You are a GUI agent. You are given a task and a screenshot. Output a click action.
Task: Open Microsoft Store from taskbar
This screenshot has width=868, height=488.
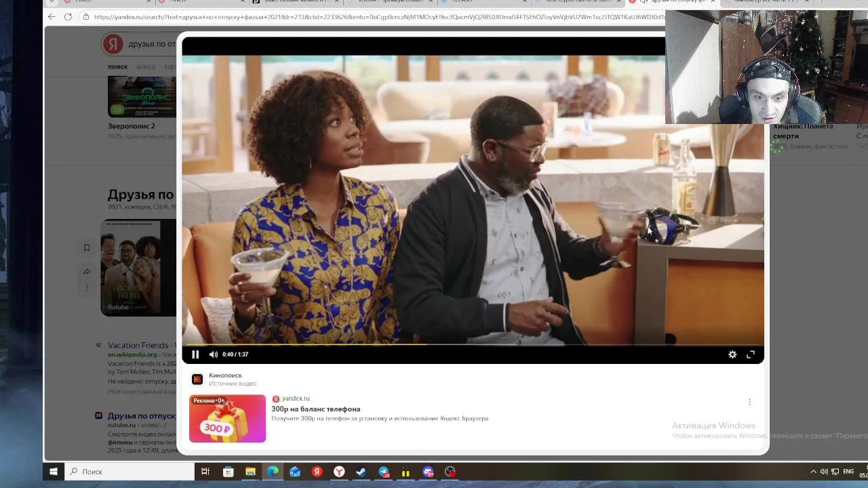[x=229, y=472]
